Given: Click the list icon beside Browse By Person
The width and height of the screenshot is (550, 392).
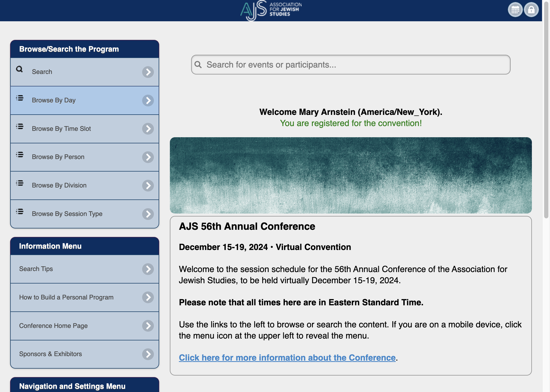Looking at the screenshot, I should click(x=20, y=155).
